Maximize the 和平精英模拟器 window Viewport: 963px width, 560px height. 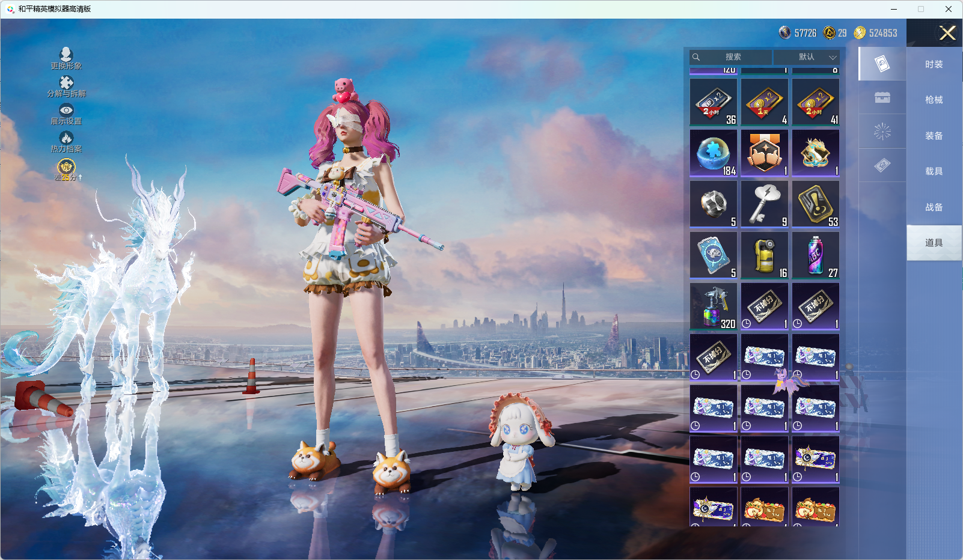click(x=921, y=9)
